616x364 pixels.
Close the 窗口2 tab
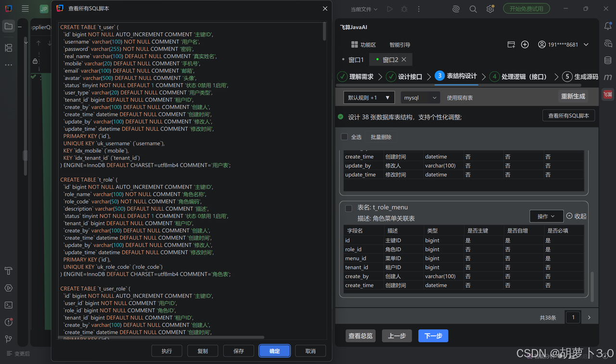[x=404, y=60]
